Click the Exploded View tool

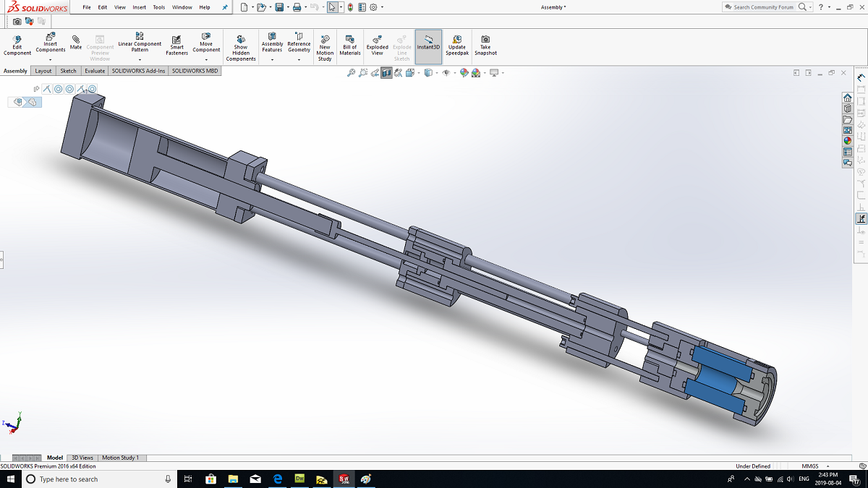tap(377, 45)
